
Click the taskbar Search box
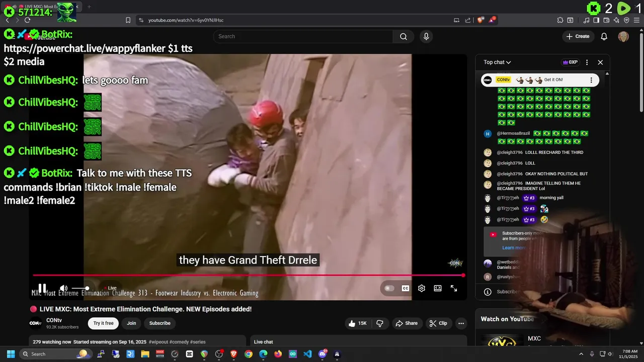tap(55, 354)
